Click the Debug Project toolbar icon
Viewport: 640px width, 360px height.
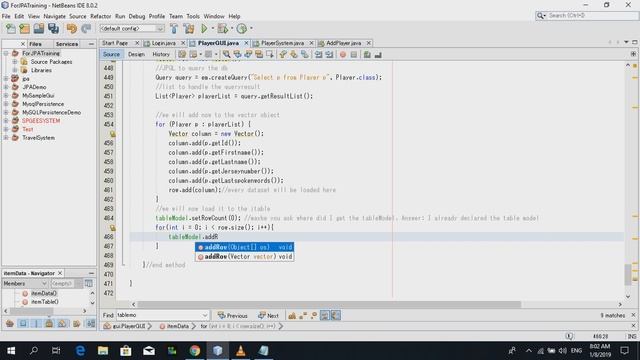coord(222,29)
